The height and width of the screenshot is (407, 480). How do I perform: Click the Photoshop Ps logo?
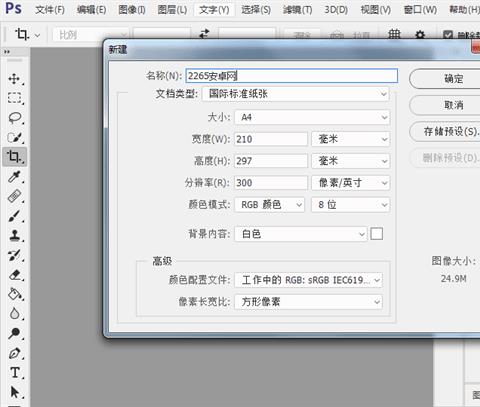click(13, 8)
